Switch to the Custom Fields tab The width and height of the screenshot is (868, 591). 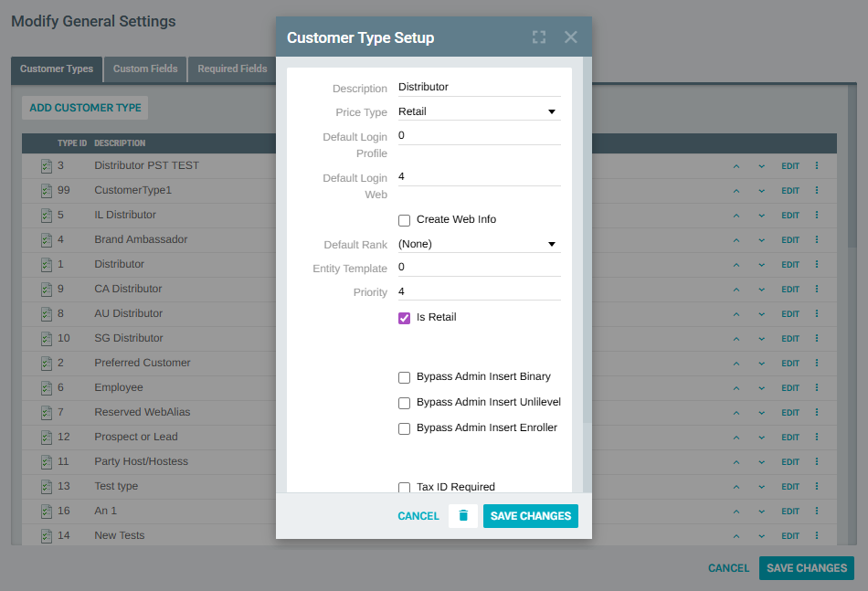(x=145, y=69)
